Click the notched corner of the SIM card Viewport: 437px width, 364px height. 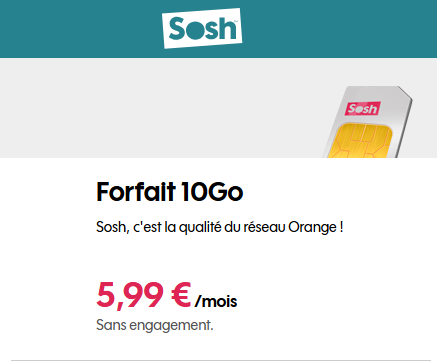pos(406,93)
